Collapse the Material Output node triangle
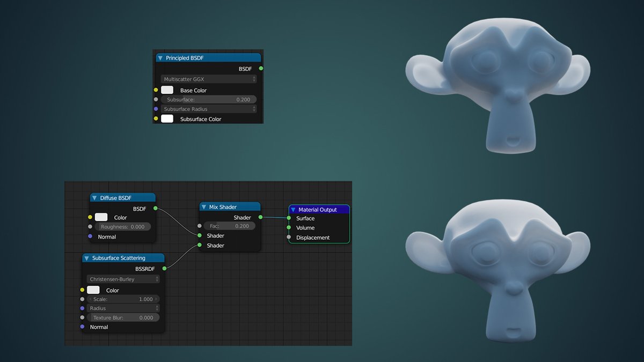 pos(293,210)
